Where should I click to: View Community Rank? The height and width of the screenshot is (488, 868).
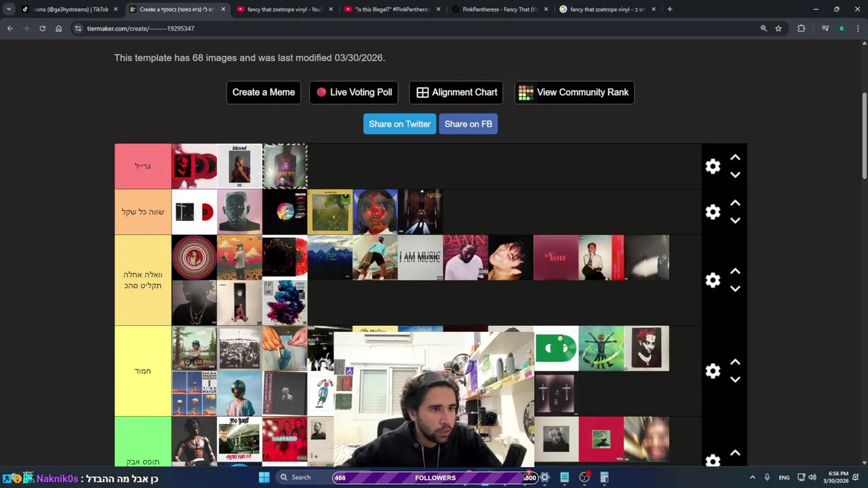point(574,92)
